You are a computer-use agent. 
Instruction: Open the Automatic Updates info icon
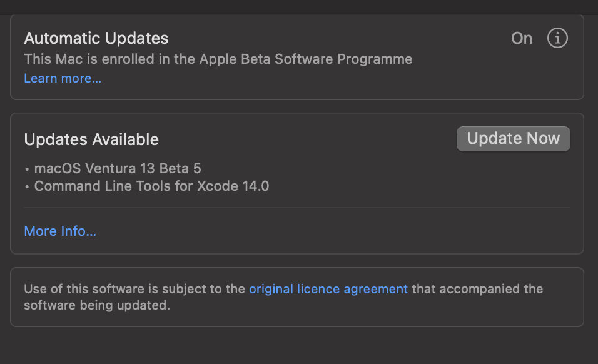(x=557, y=38)
